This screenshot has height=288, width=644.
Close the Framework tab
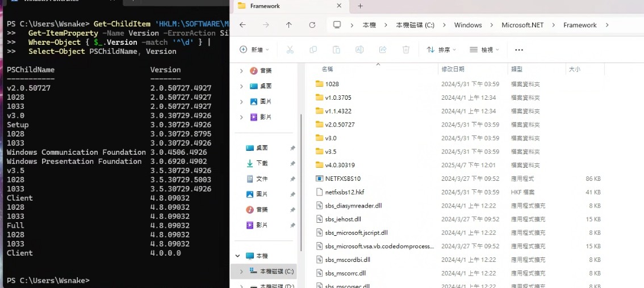coord(339,6)
